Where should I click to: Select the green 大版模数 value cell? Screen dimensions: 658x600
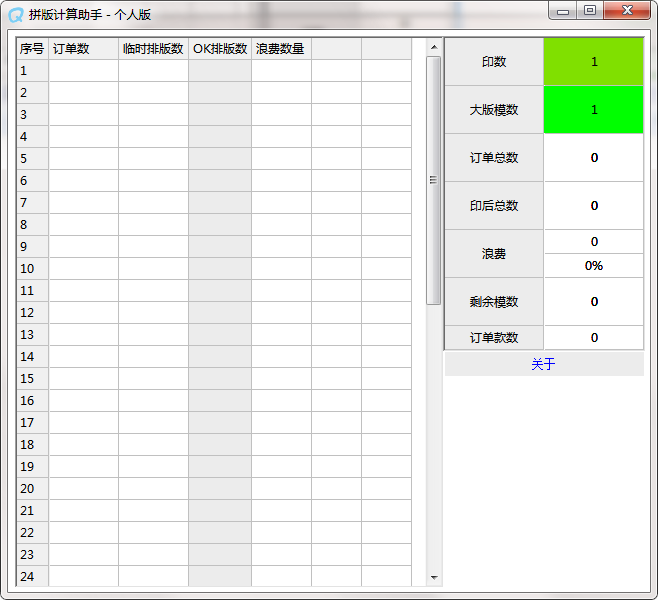tap(593, 110)
